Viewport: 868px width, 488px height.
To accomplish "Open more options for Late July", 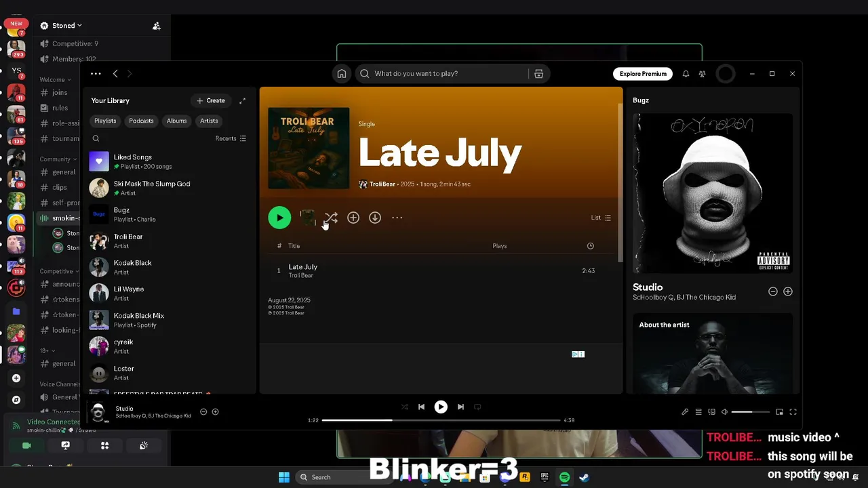I will (x=397, y=218).
